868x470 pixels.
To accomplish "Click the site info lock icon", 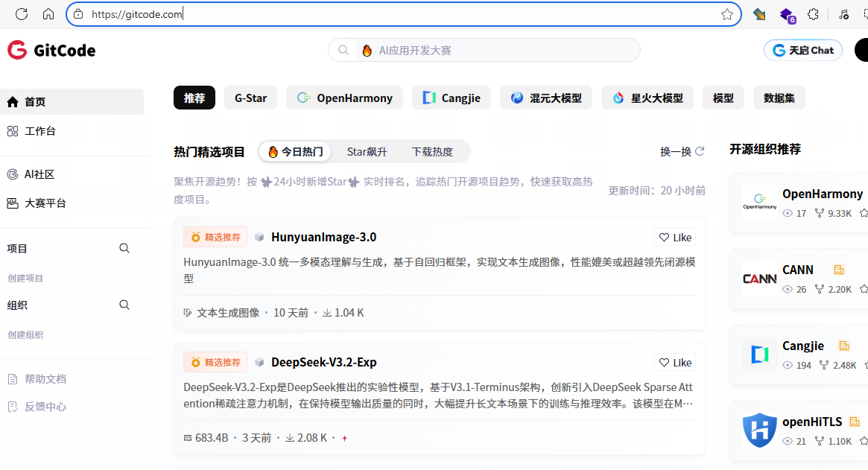I will coord(79,14).
